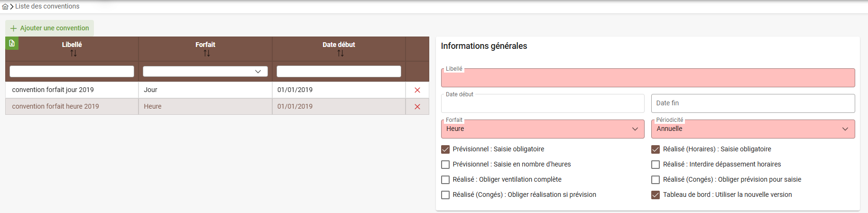
Task: Select the convention forfait jour 2019 row
Action: (x=71, y=90)
